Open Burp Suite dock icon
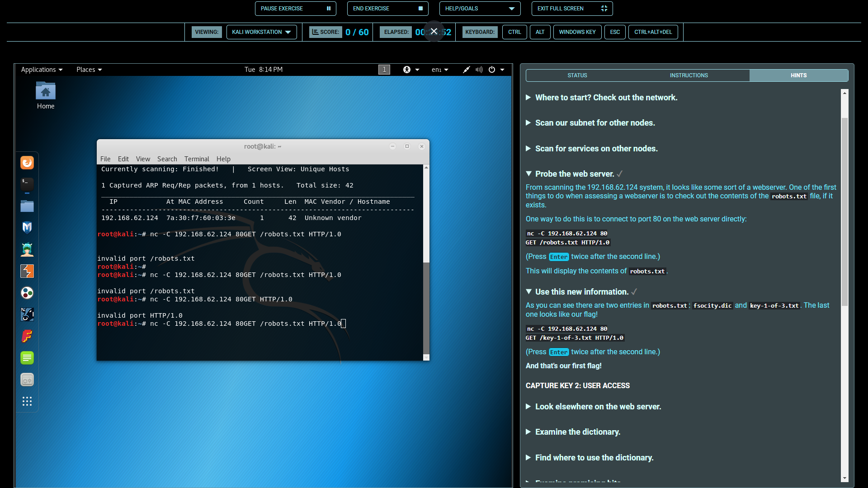This screenshot has width=868, height=488. coord(27,271)
